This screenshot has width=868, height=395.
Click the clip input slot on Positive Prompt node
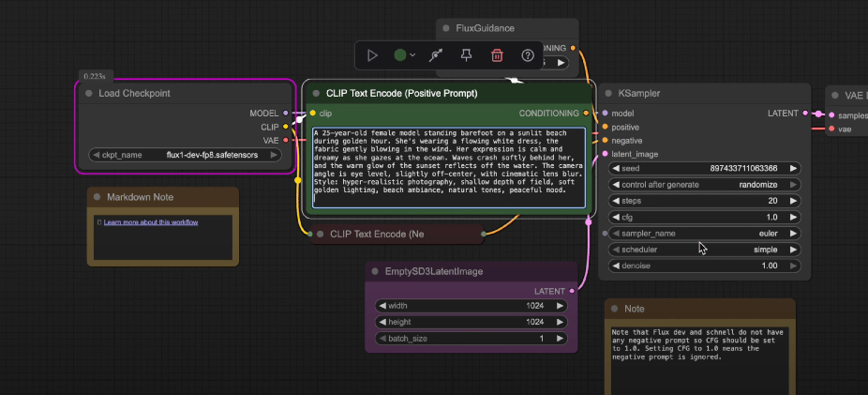click(313, 113)
